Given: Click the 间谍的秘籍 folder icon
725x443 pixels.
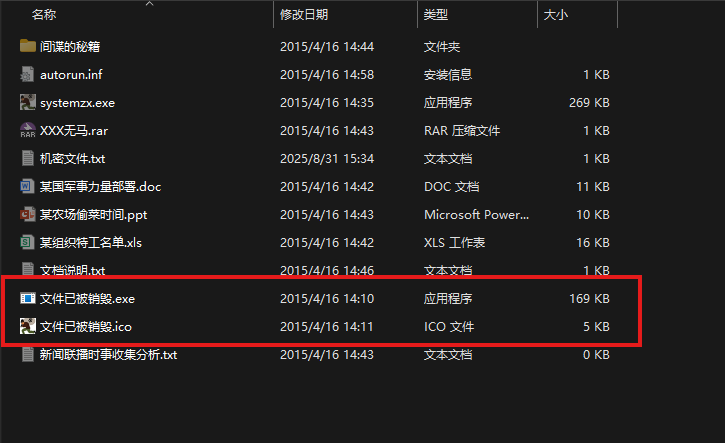Looking at the screenshot, I should pos(28,46).
